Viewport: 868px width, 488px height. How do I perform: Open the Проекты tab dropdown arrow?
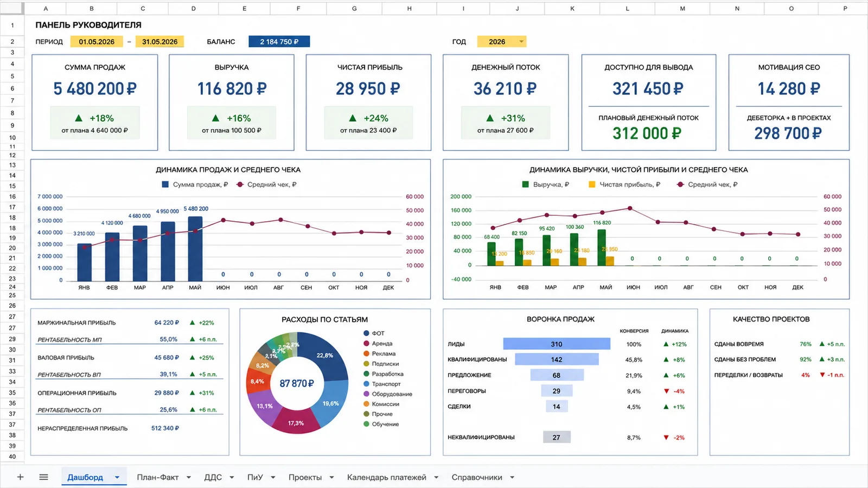tap(331, 478)
